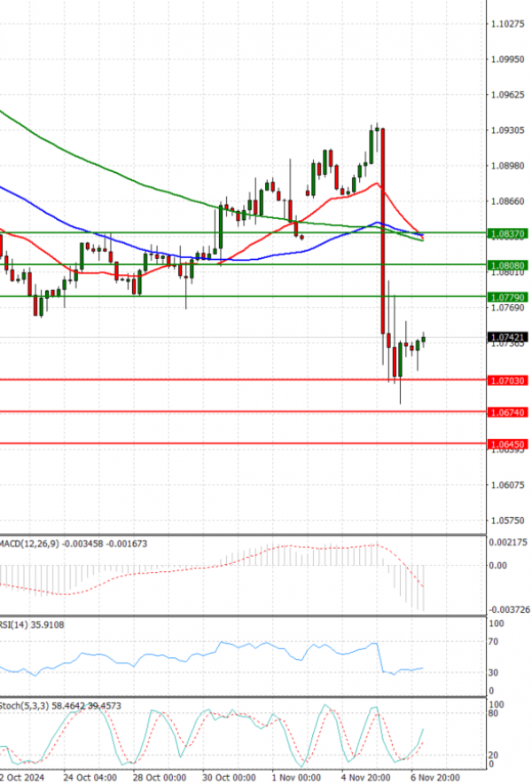Image resolution: width=532 pixels, height=784 pixels.
Task: Click the large red candle of 4 Nov
Action: click(x=383, y=231)
